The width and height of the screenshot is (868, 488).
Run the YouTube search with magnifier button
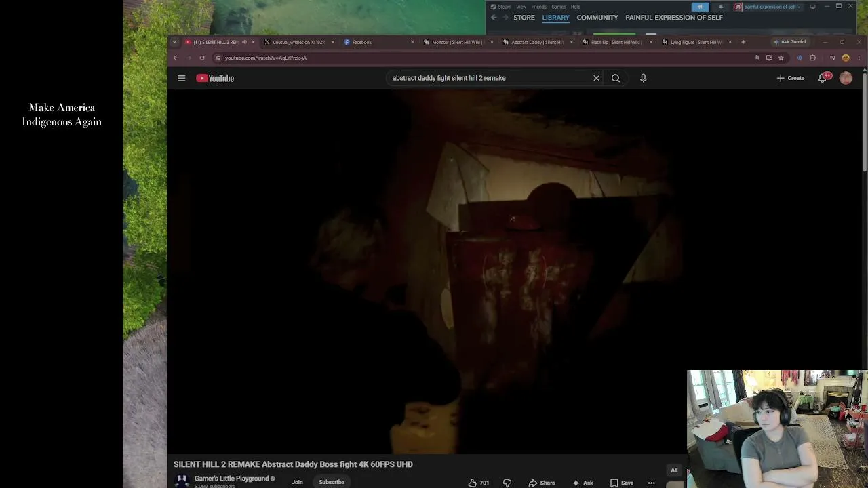[616, 78]
